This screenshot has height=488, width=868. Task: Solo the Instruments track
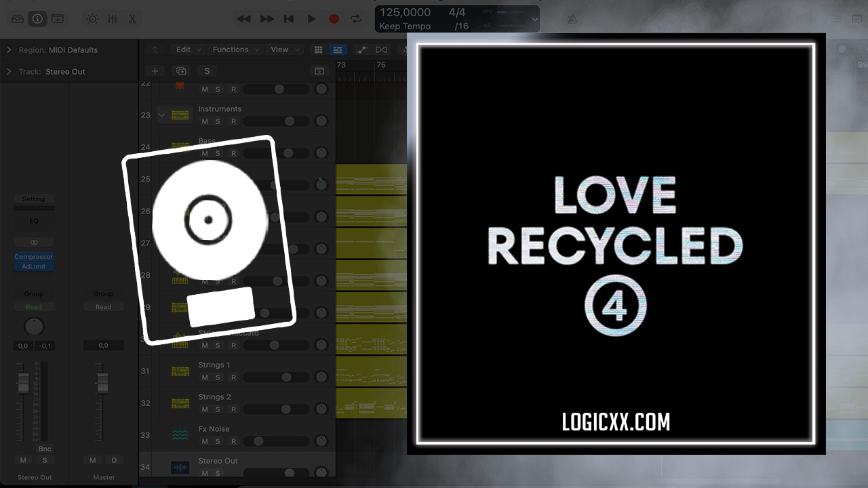pos(218,121)
